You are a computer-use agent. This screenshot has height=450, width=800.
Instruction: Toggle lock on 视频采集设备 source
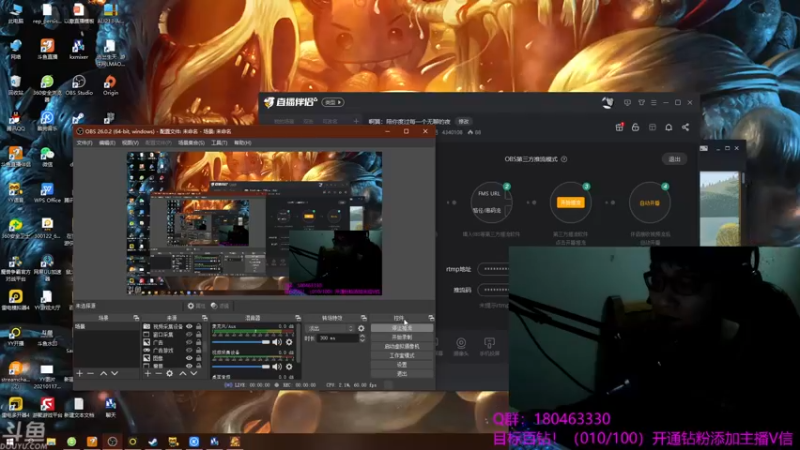(x=199, y=327)
